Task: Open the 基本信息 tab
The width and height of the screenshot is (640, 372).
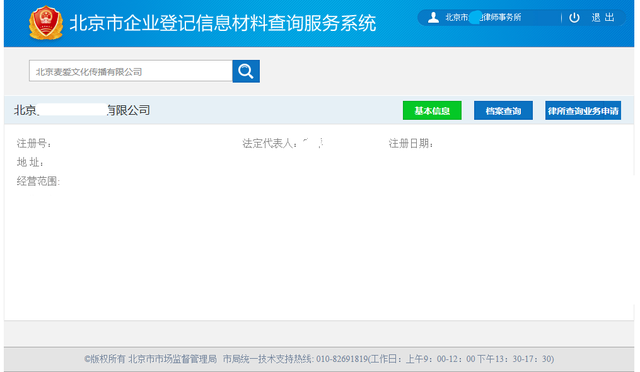Action: (x=432, y=111)
